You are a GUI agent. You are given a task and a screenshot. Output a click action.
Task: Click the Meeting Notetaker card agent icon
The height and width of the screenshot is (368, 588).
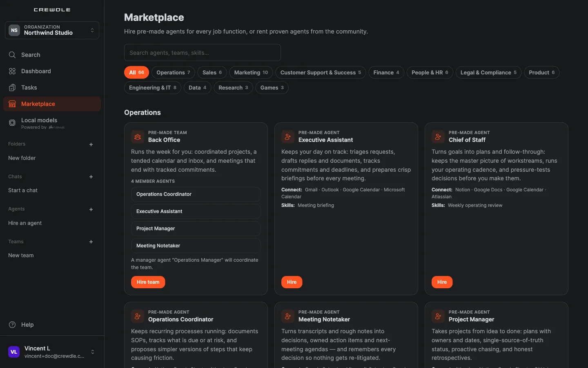[288, 316]
